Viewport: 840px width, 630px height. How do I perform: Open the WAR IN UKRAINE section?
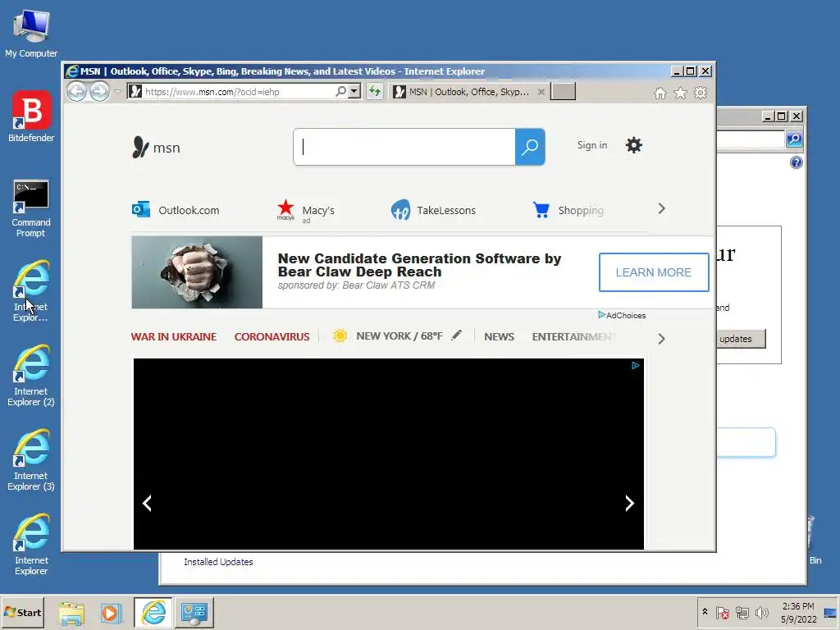coord(174,337)
